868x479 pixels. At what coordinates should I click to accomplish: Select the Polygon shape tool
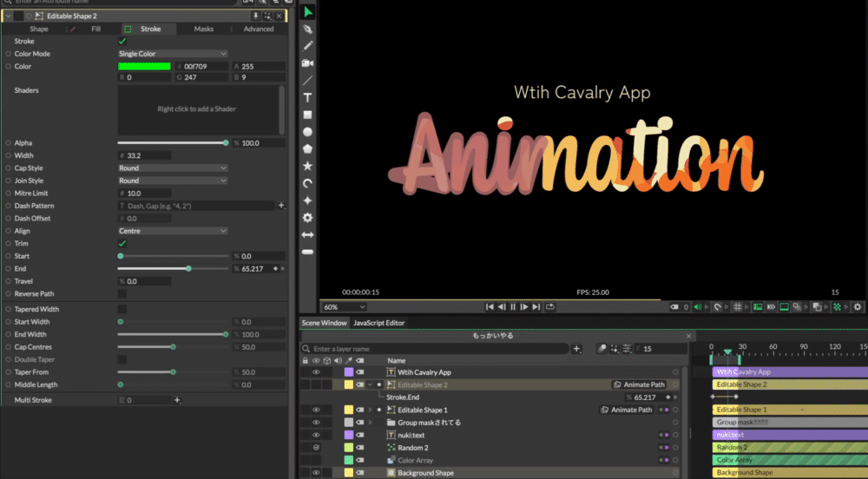308,148
